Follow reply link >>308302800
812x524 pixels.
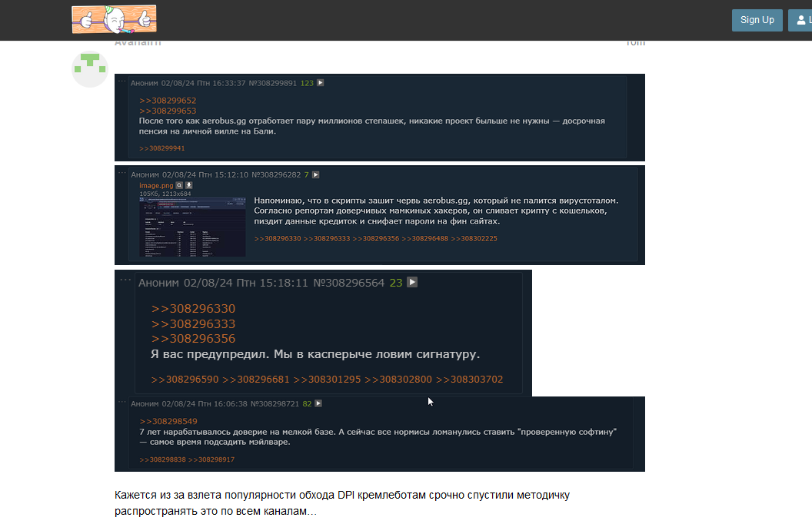pyautogui.click(x=398, y=379)
